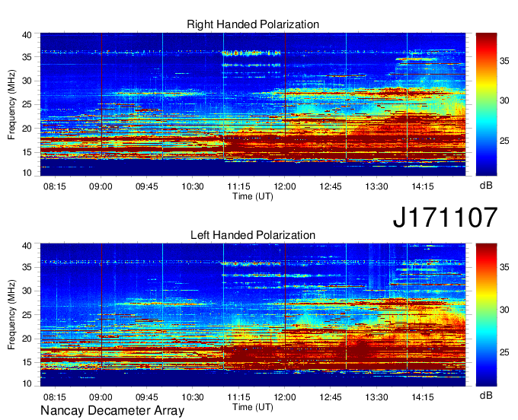Click the 09:00 tick under right-handed plot
Screen dimensions: 518x420
coord(101,186)
